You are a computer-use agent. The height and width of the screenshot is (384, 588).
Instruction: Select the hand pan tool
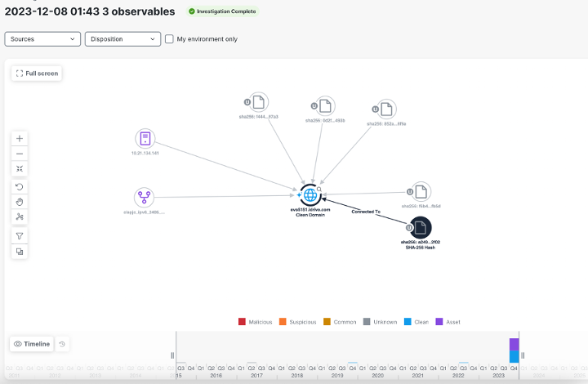20,201
